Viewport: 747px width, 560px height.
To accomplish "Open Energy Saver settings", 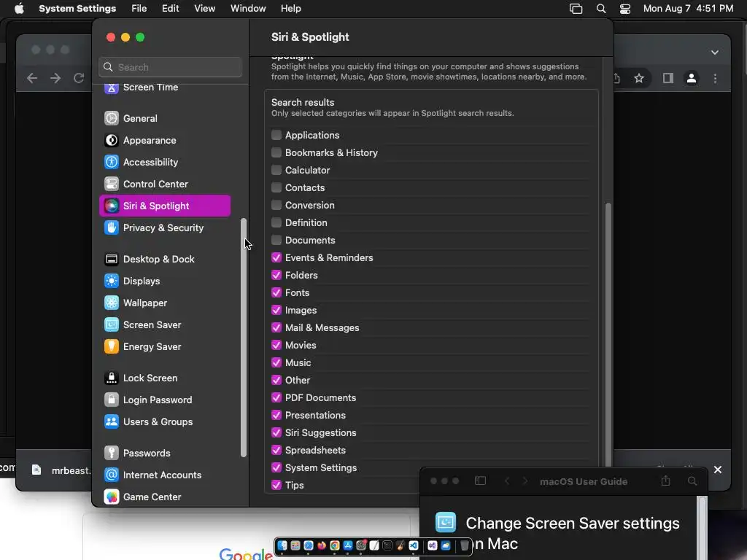I will pyautogui.click(x=164, y=346).
